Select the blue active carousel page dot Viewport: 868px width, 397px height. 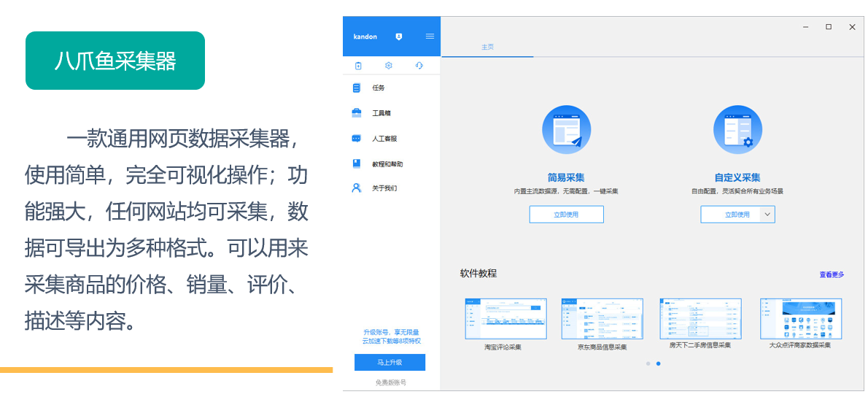pyautogui.click(x=658, y=363)
